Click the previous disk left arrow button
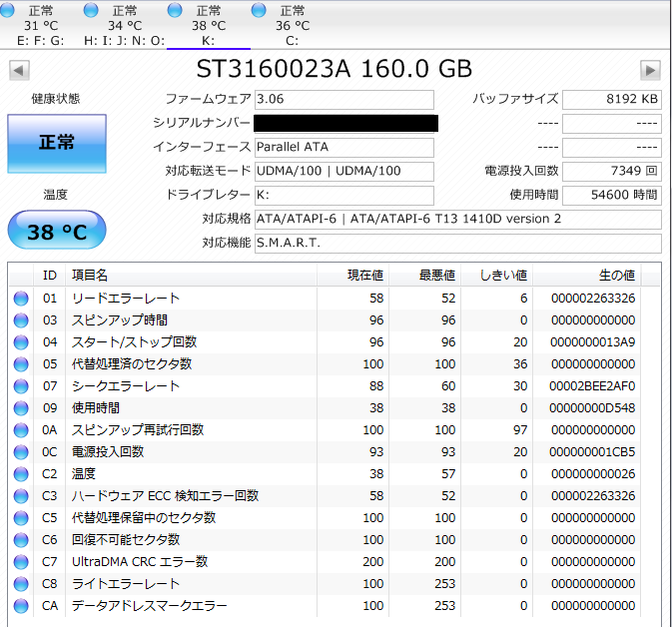The image size is (672, 627). 19,70
